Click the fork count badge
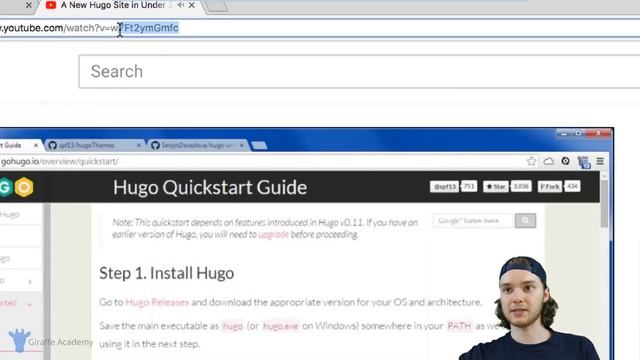Viewport: 640px width, 360px height. (573, 187)
